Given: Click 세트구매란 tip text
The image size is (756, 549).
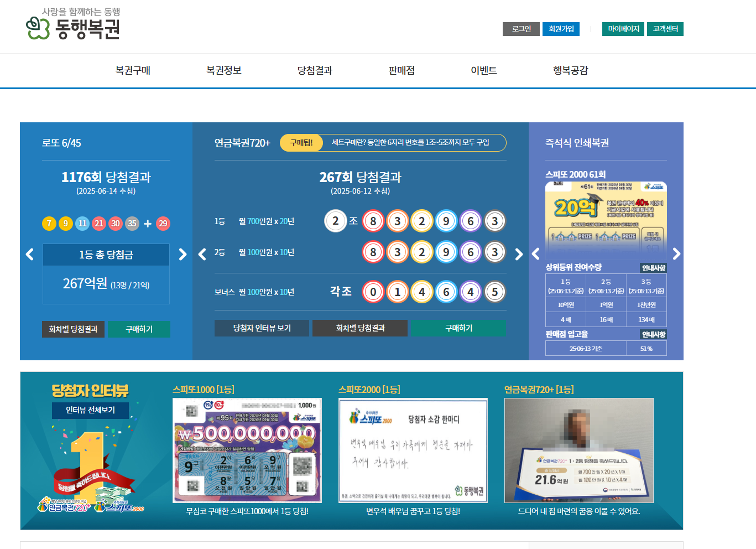Looking at the screenshot, I should pos(410,143).
